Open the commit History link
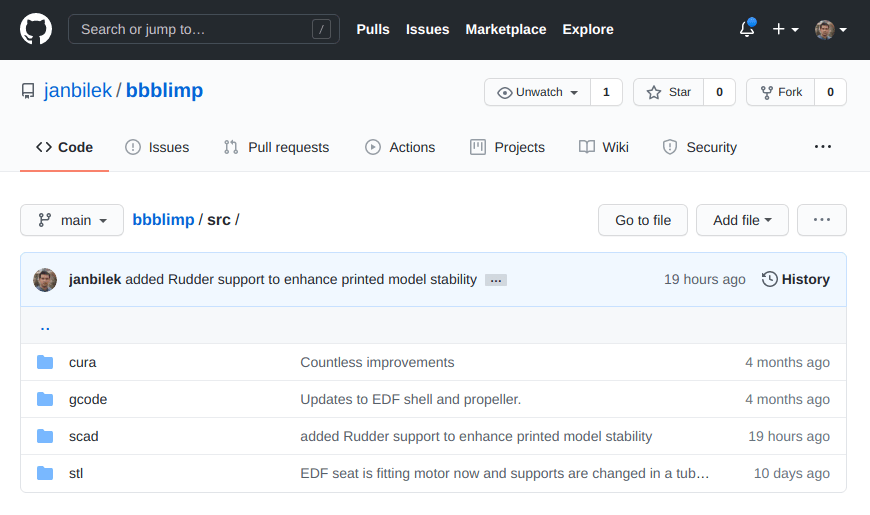 click(796, 280)
